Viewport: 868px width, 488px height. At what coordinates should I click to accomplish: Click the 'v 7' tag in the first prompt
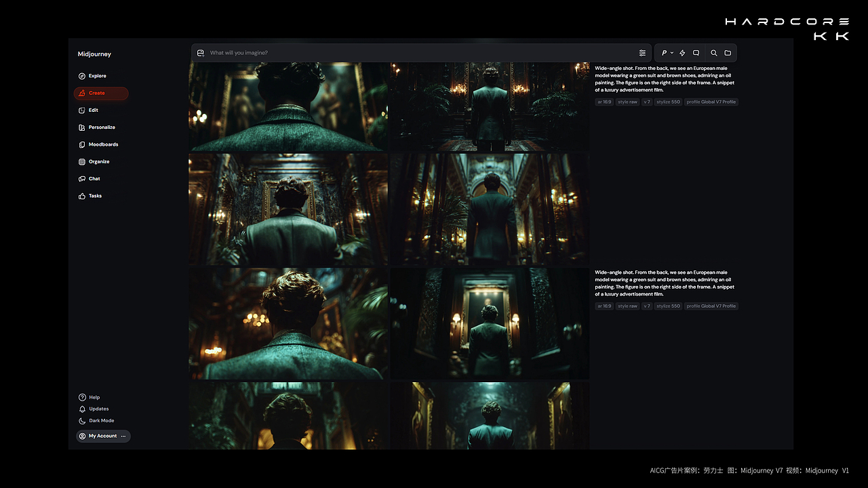pos(647,102)
